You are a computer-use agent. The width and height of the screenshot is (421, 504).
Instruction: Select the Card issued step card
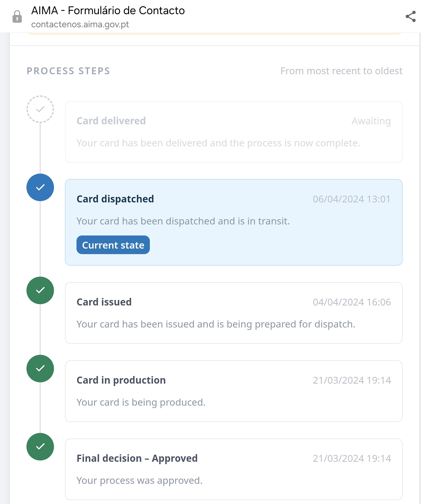[x=234, y=313]
